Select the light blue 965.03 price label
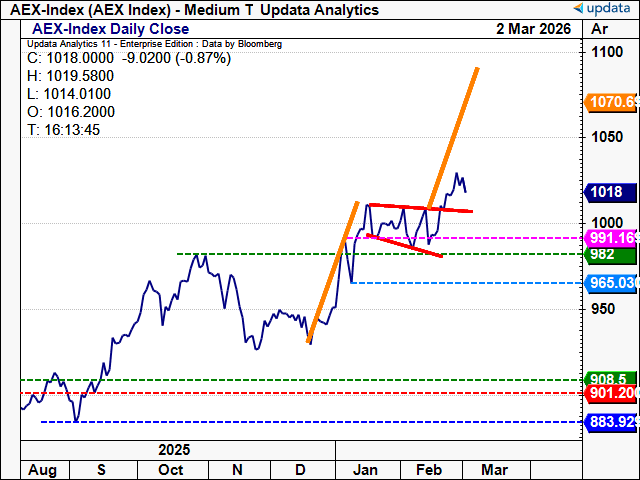The height and width of the screenshot is (480, 640). [x=612, y=284]
